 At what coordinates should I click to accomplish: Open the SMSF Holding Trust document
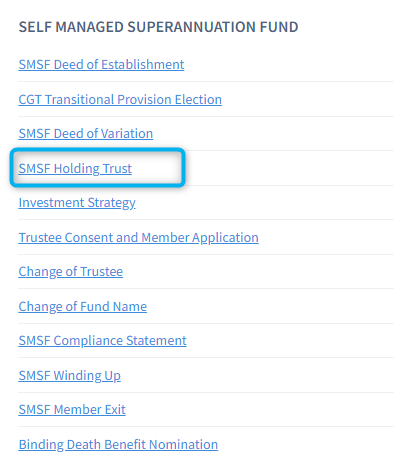[75, 168]
